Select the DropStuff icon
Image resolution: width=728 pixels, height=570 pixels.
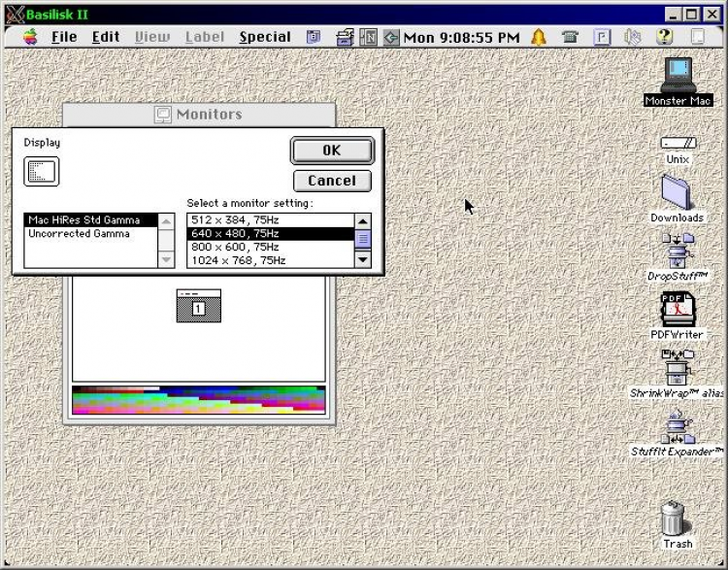678,251
